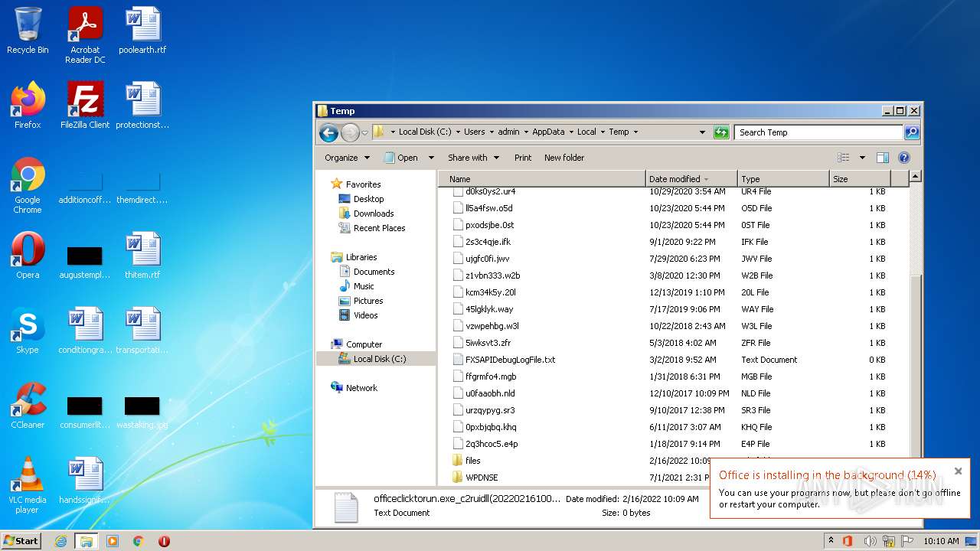Image resolution: width=980 pixels, height=551 pixels.
Task: Open Explorer help icon
Action: point(903,158)
